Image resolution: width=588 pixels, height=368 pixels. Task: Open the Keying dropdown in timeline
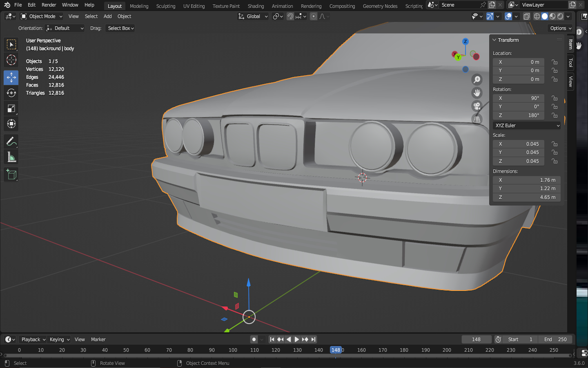point(60,339)
